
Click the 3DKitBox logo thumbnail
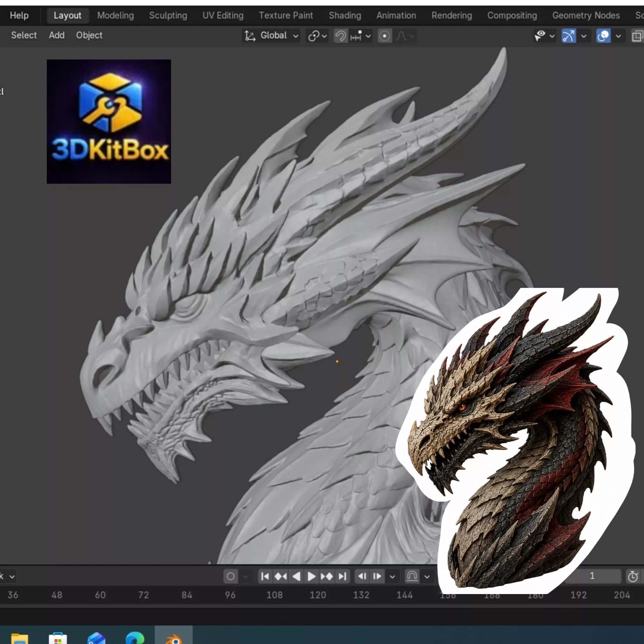click(109, 122)
